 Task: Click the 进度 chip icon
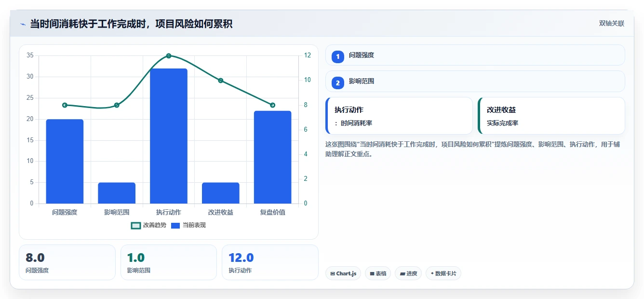[402, 274]
